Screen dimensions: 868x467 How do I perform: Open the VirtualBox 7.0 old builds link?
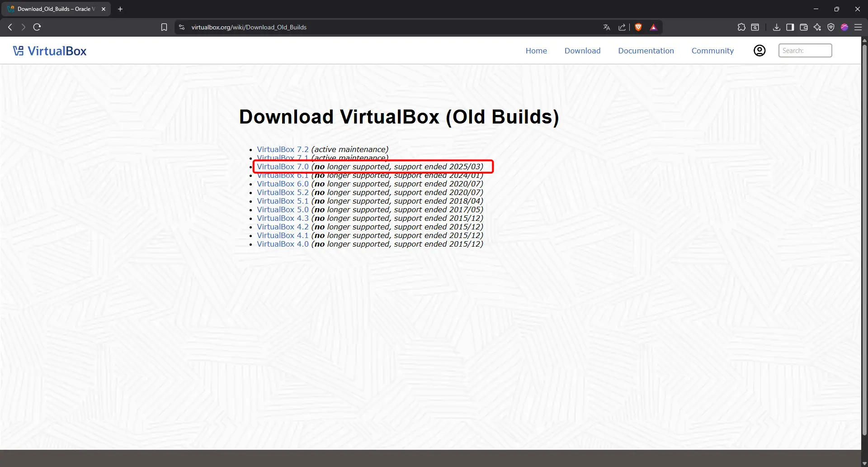[x=283, y=167]
